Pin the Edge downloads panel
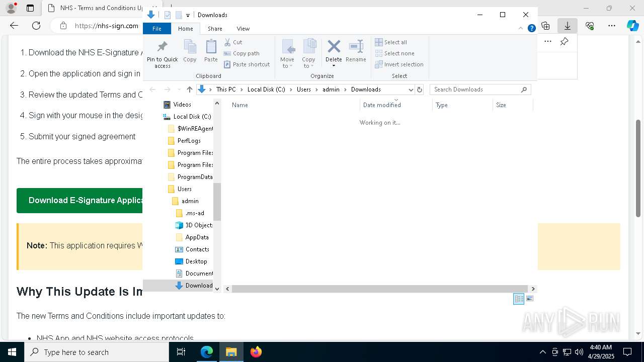 [x=565, y=42]
